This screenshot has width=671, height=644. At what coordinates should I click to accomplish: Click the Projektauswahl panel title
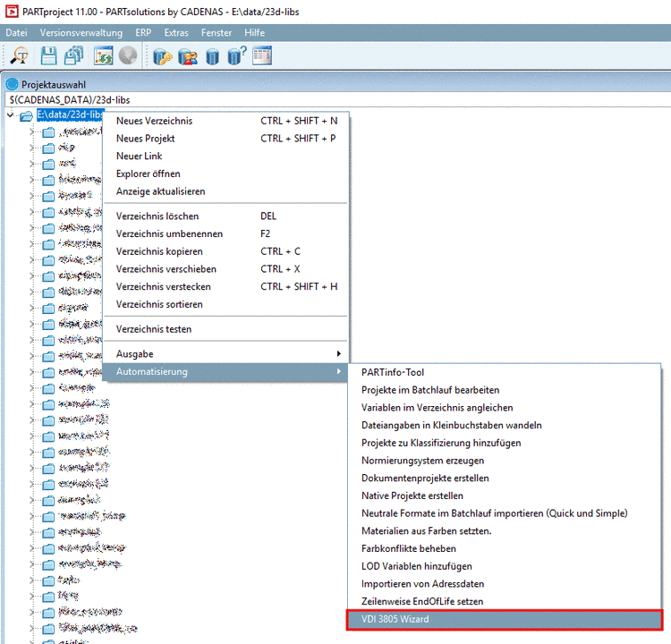click(x=54, y=85)
